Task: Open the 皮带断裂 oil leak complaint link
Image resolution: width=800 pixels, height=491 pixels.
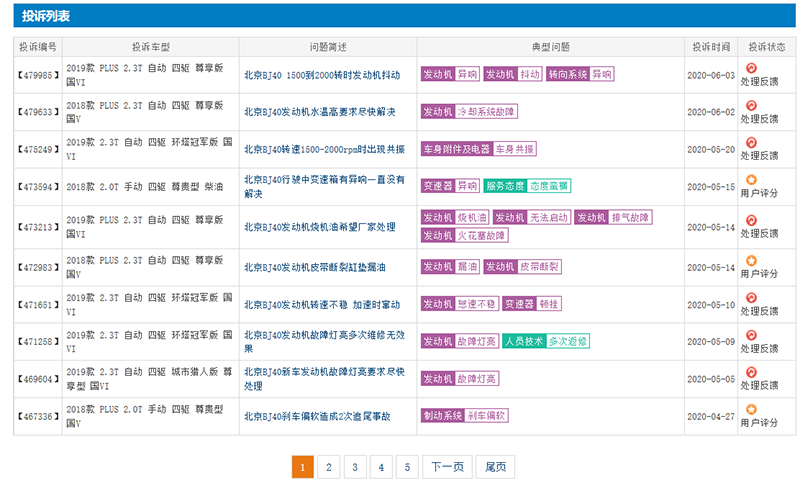Action: 315,267
